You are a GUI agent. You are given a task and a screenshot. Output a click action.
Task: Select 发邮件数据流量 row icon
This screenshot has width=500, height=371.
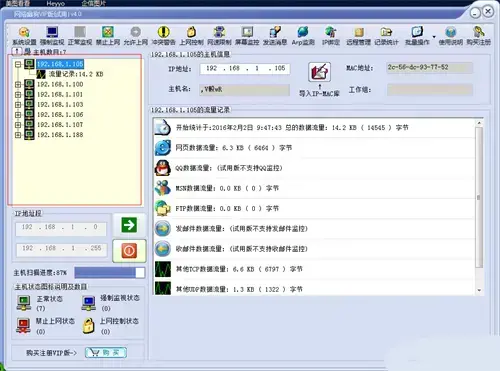click(163, 229)
